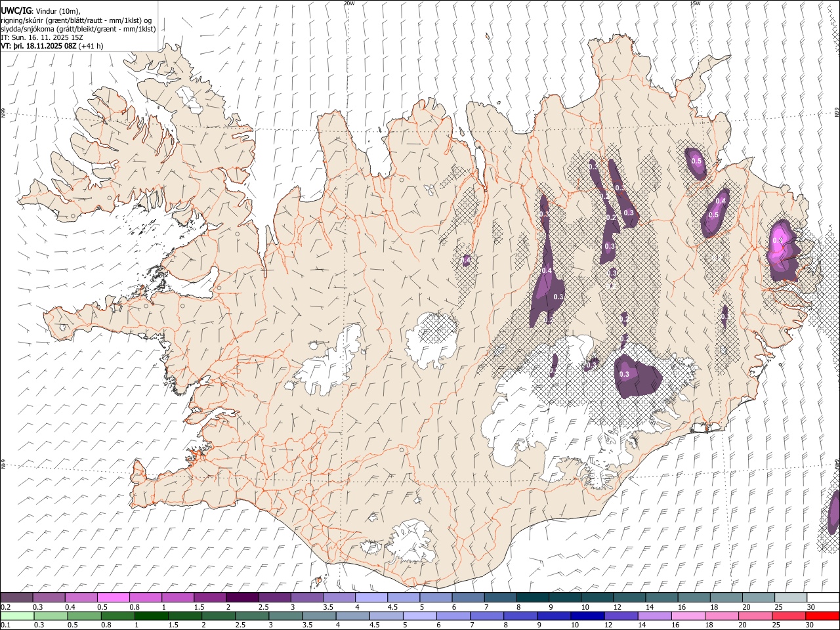This screenshot has height=630, width=840.
Task: Click the 'UWC/IG' title text
Action: pos(16,10)
